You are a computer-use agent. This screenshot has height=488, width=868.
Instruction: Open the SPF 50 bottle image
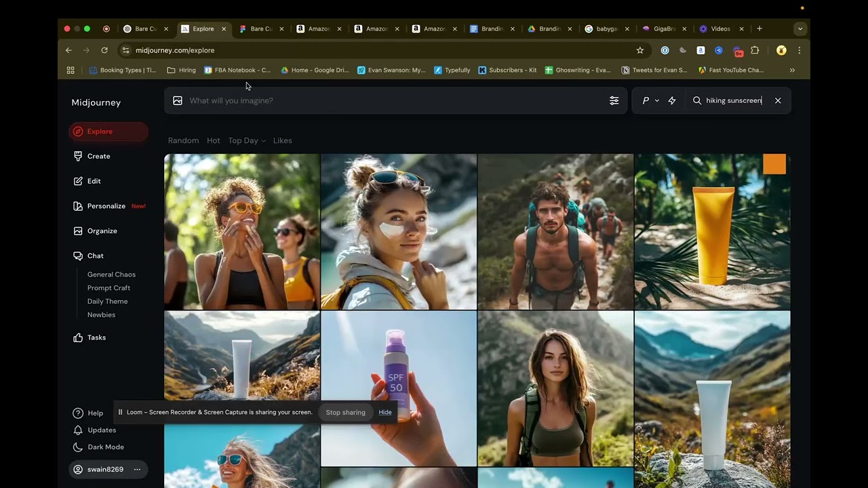[399, 389]
